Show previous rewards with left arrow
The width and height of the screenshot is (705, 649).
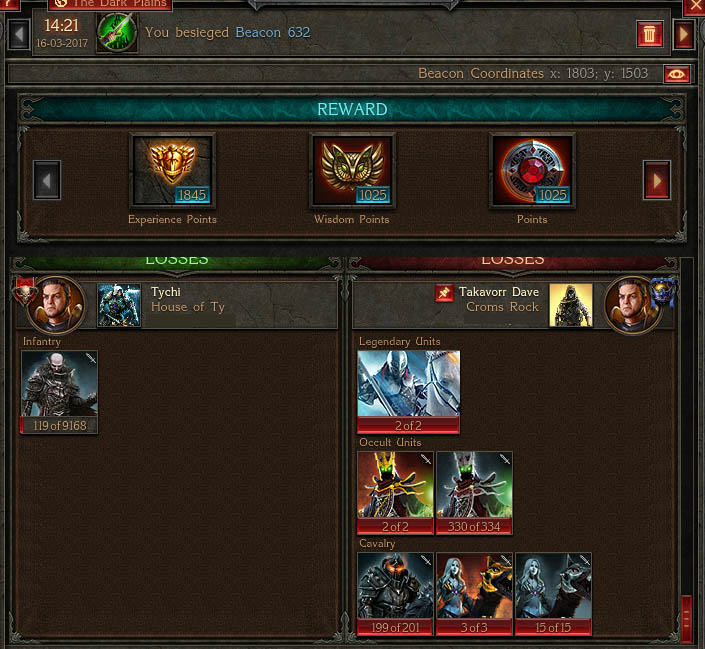47,180
